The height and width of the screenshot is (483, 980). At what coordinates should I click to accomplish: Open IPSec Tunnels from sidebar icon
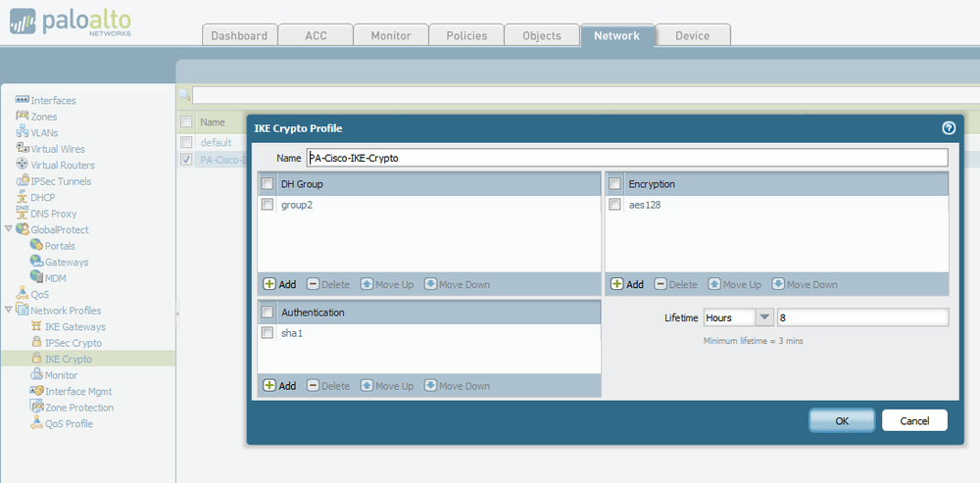(x=23, y=181)
